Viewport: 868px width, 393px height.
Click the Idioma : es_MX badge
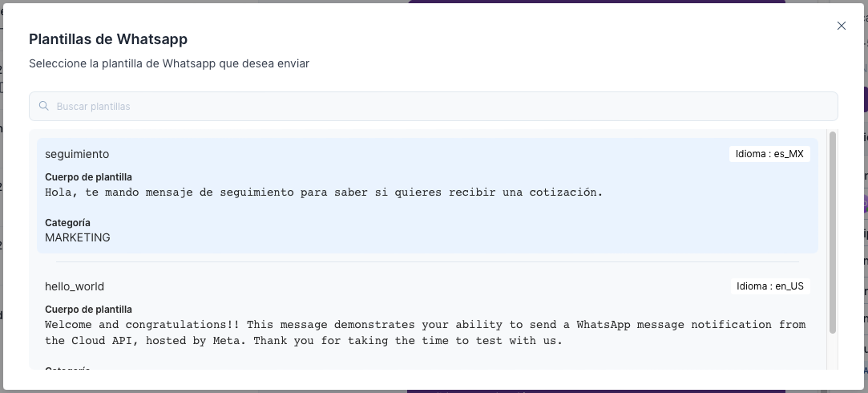pos(769,154)
